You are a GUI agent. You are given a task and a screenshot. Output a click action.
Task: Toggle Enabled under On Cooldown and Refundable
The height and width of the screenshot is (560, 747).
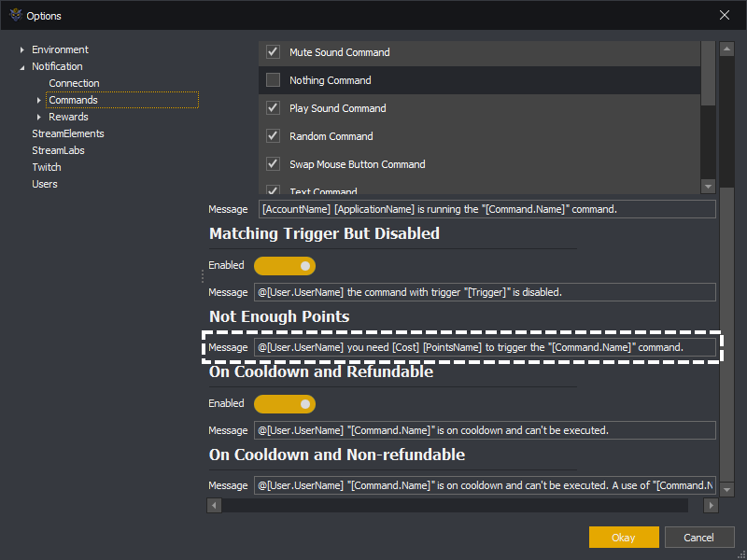click(285, 404)
